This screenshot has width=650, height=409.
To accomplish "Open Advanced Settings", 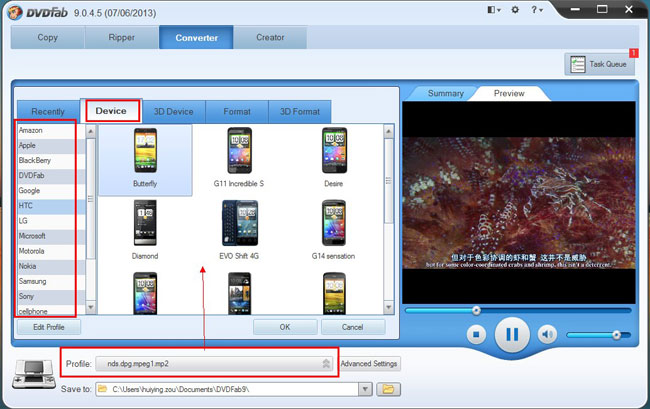I will tap(369, 364).
